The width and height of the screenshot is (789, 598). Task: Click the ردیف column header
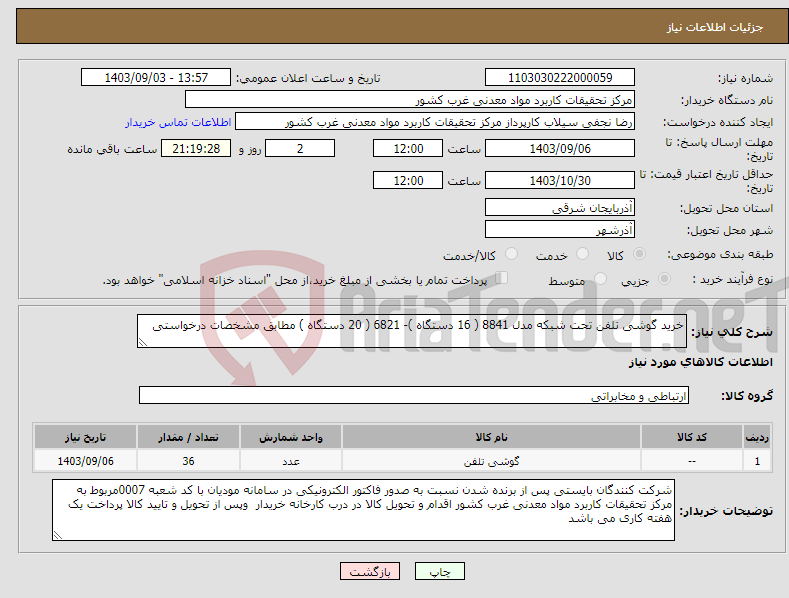pos(757,437)
